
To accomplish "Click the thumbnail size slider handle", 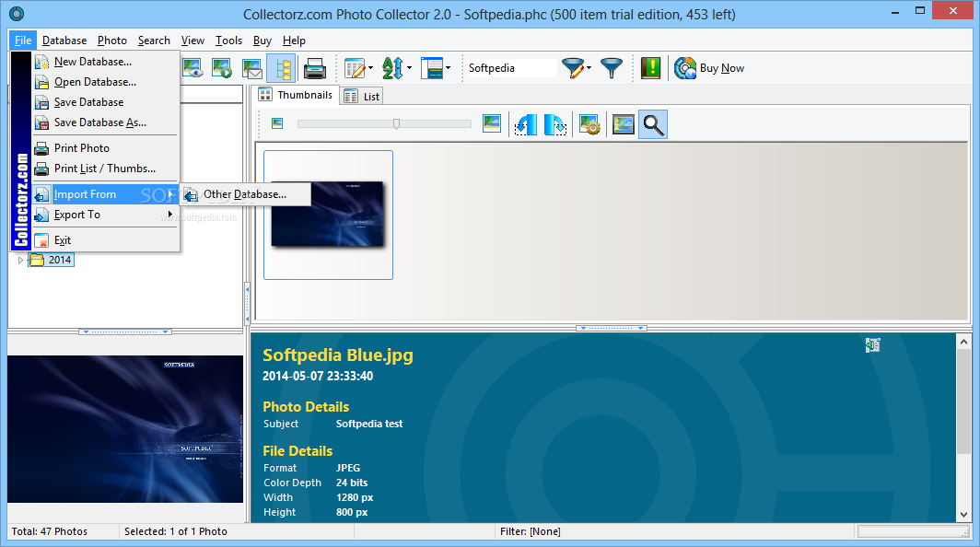I will pyautogui.click(x=396, y=123).
